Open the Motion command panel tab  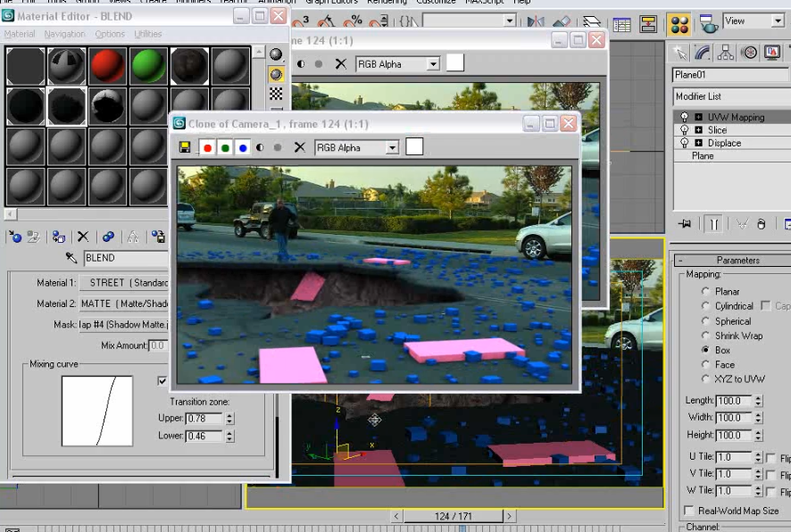pos(750,53)
